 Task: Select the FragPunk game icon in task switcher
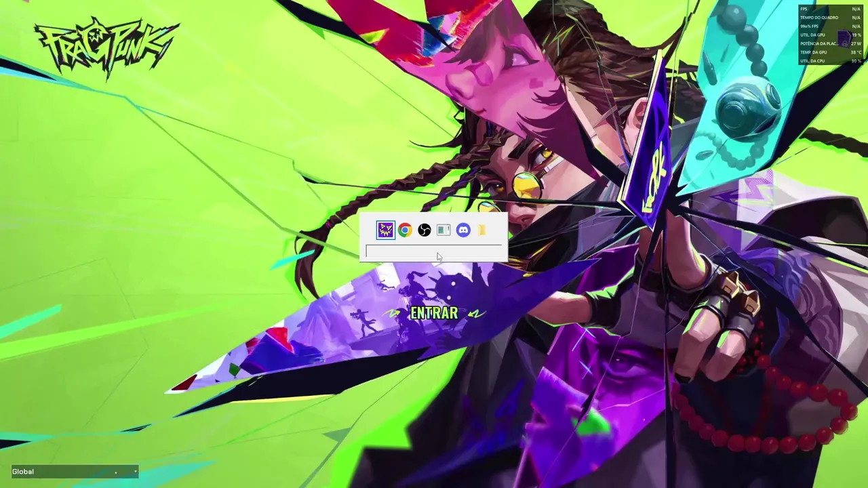(x=385, y=230)
